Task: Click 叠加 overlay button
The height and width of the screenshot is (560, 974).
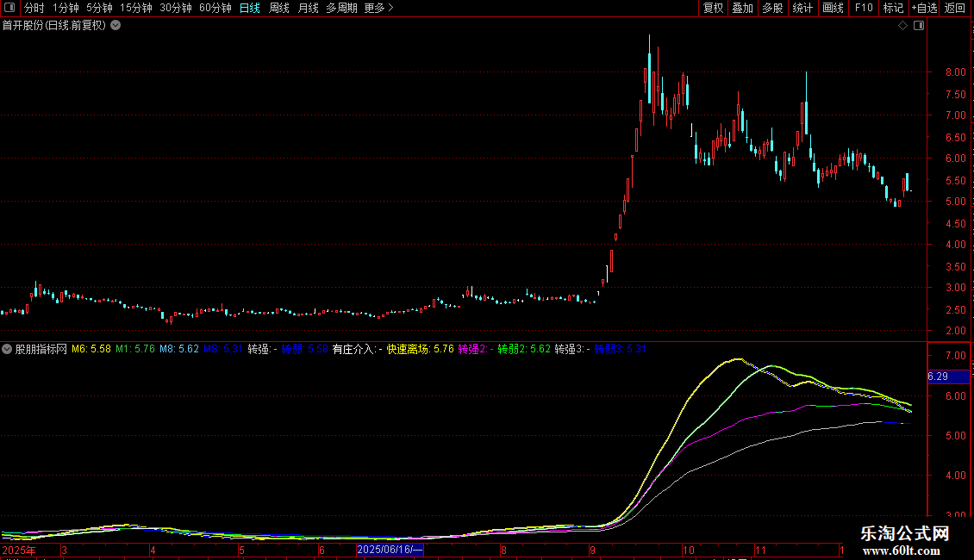Action: 743,8
